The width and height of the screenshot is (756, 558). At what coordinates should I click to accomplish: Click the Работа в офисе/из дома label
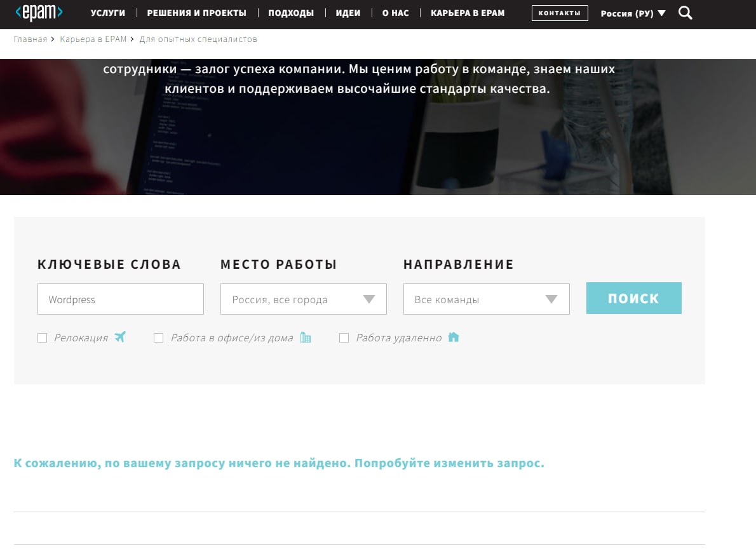[x=232, y=337]
